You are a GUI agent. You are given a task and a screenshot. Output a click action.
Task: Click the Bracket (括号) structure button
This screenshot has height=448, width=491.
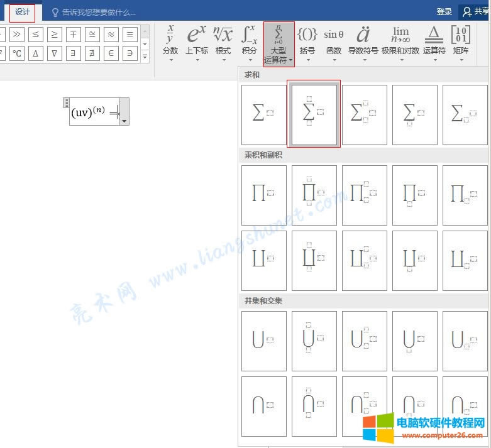click(x=307, y=41)
